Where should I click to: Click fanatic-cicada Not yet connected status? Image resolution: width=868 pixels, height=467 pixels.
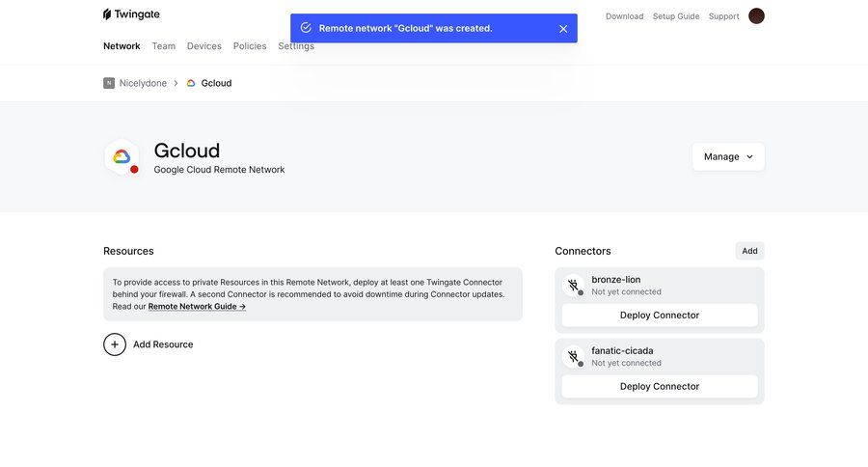point(626,364)
